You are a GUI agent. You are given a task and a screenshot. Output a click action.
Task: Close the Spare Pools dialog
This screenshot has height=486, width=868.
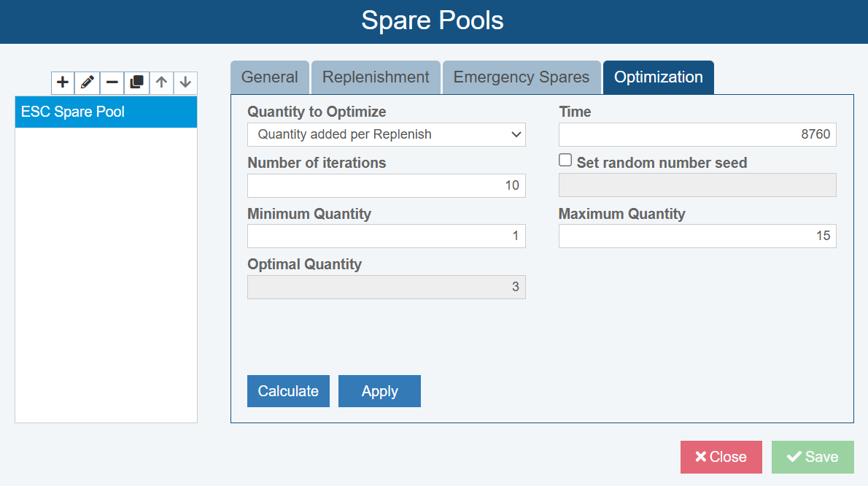pyautogui.click(x=721, y=457)
